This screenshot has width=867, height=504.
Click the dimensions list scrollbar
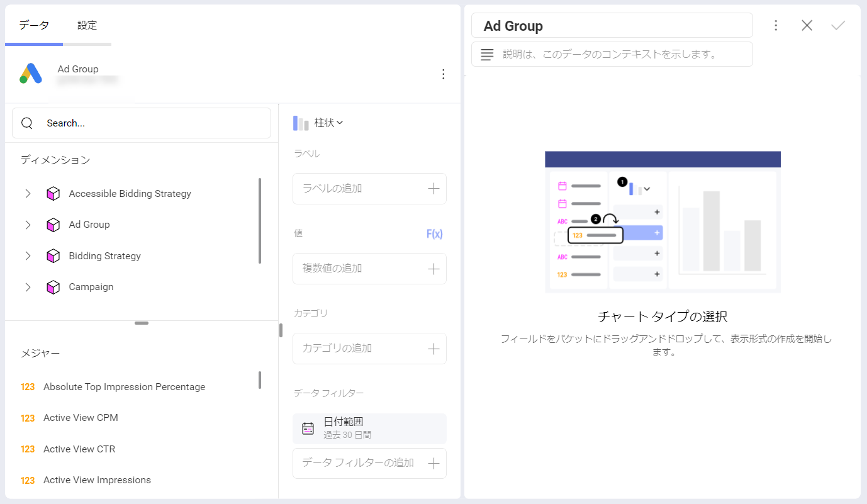click(x=260, y=221)
